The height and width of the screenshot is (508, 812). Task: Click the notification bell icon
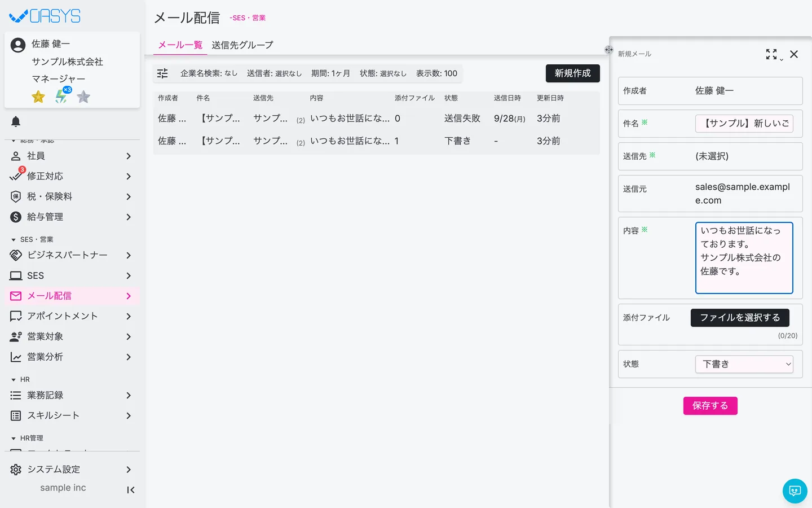click(x=16, y=121)
